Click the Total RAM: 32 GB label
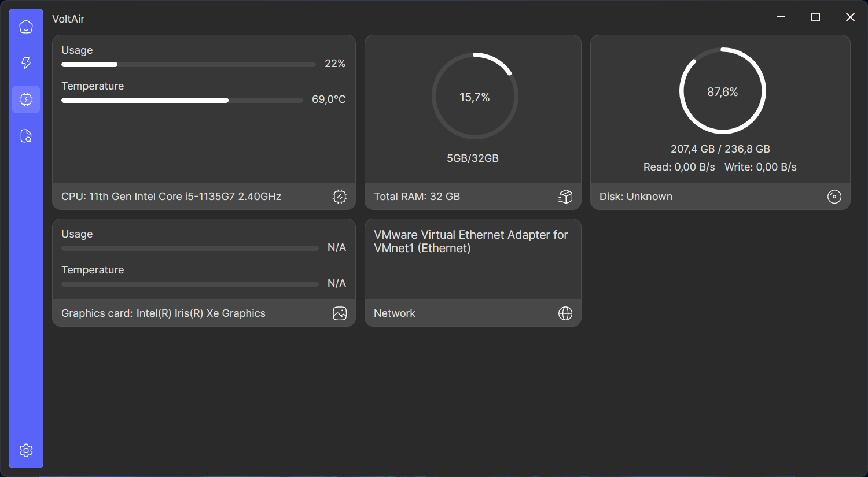 417,197
